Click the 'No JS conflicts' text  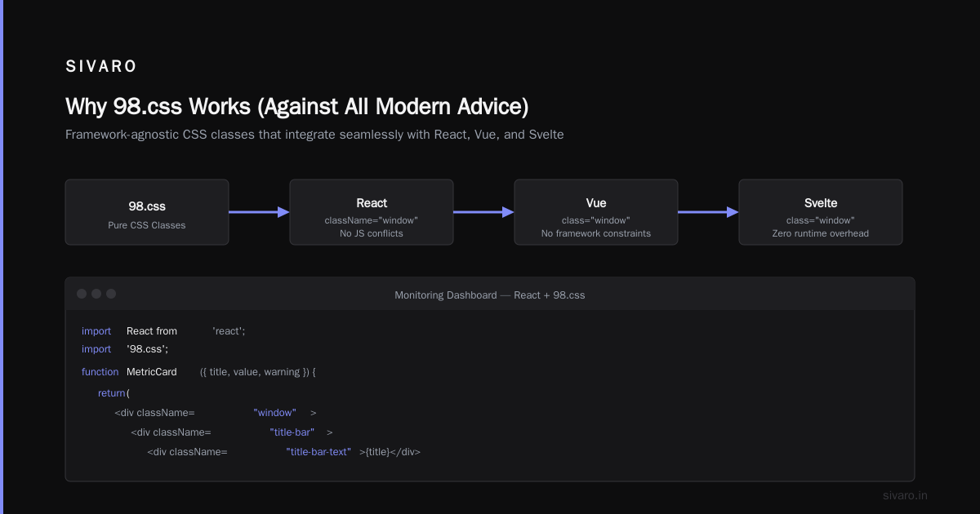coord(372,233)
